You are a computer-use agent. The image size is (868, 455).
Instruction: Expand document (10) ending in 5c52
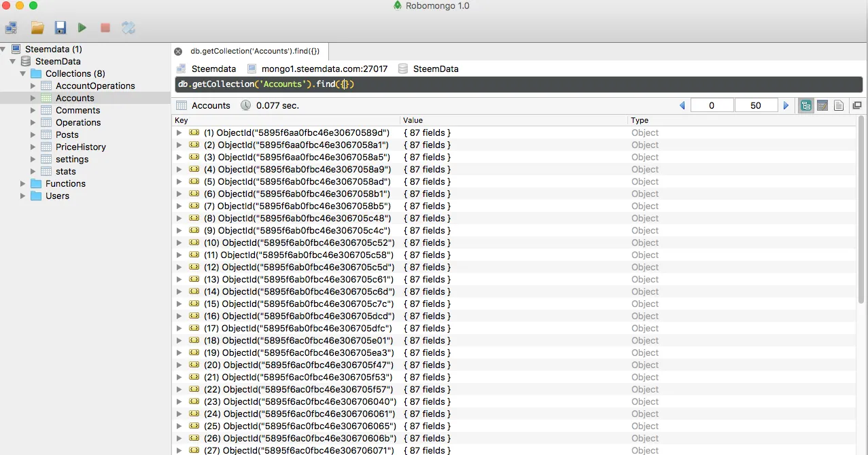[179, 242]
